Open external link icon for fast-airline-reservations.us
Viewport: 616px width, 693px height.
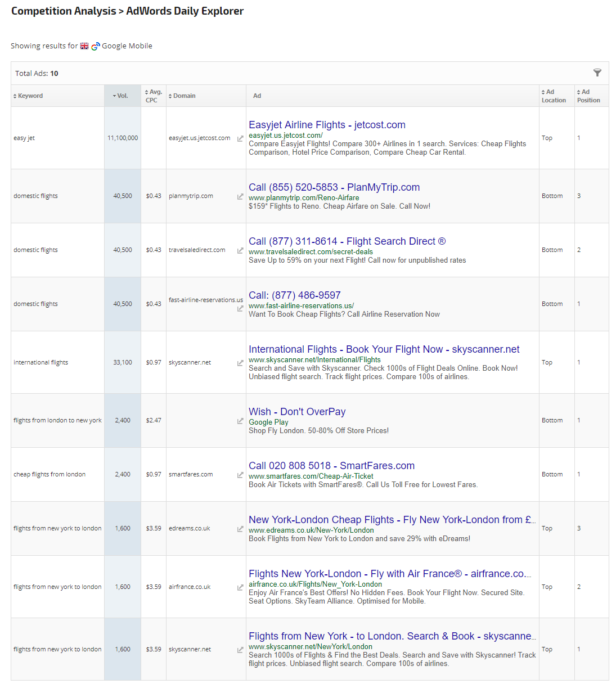(x=240, y=309)
